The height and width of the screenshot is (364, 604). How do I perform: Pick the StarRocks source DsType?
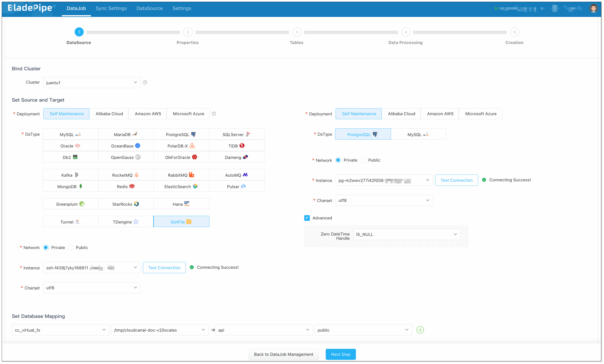(126, 204)
